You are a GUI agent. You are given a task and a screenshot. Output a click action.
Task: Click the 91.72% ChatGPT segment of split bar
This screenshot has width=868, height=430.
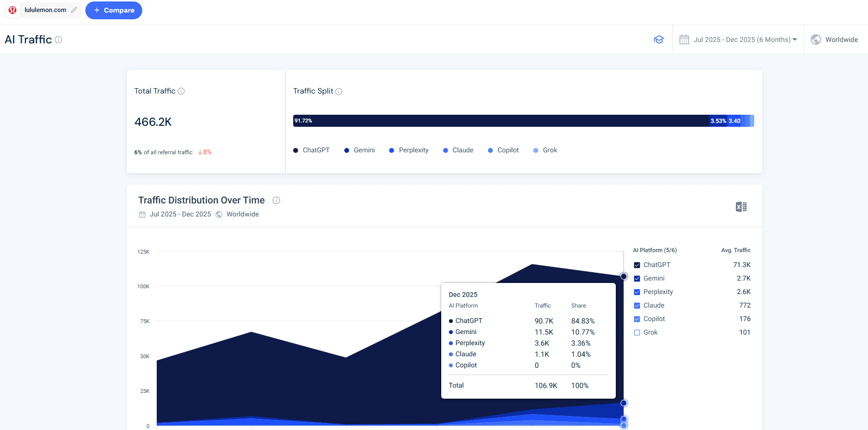tap(501, 121)
